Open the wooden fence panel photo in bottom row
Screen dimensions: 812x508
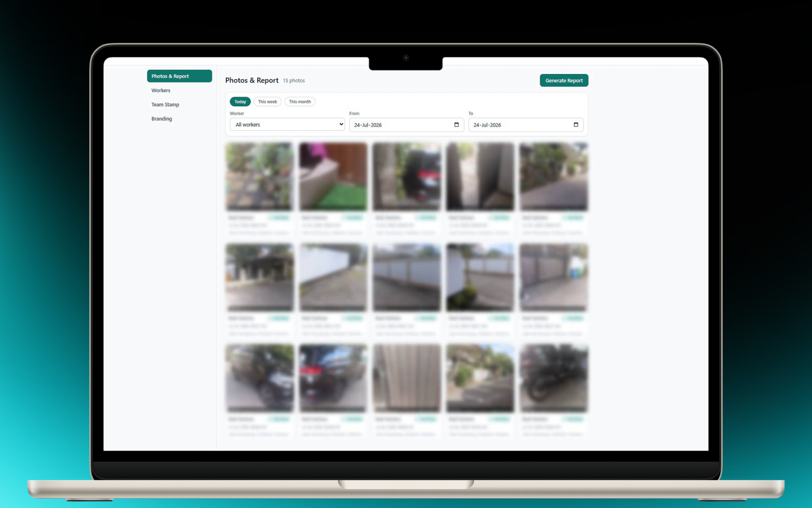click(x=407, y=378)
